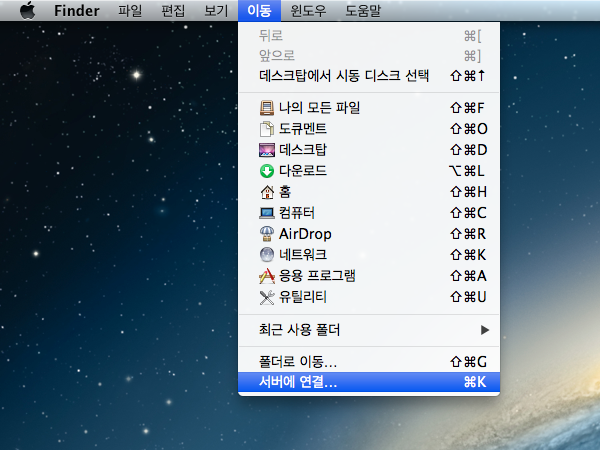Go to 도큐멘트 folder
600x450 pixels.
369,129
